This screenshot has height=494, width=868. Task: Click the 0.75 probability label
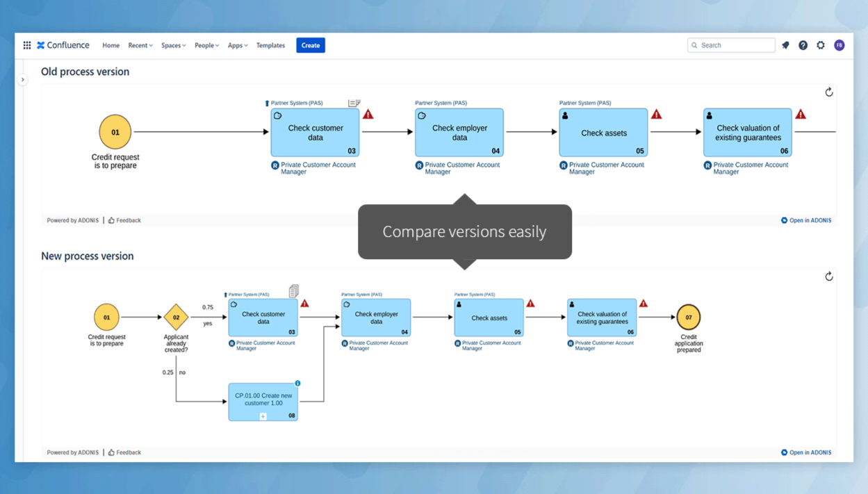[x=208, y=307]
